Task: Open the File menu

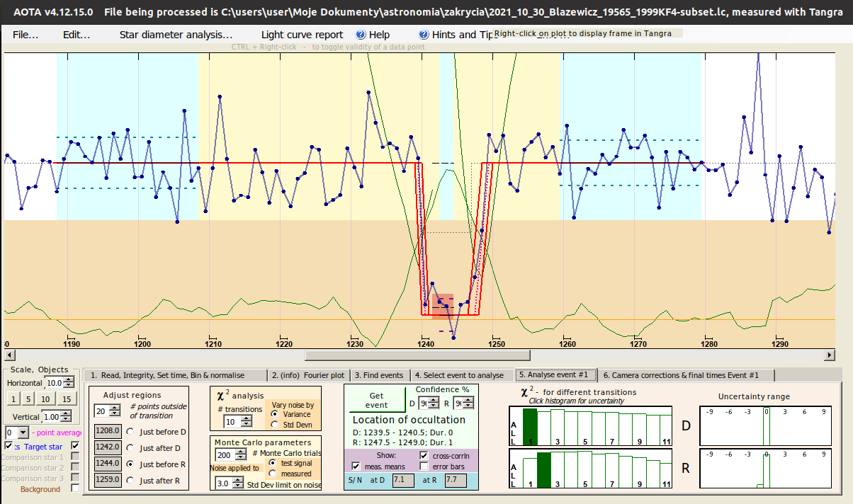Action: coord(26,35)
